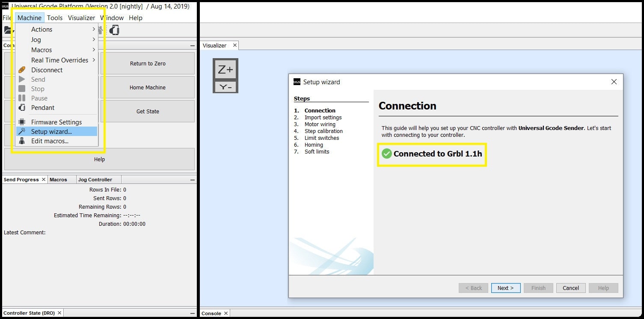Click the bold 'Connection' step in wizard list
The height and width of the screenshot is (319, 644).
320,111
